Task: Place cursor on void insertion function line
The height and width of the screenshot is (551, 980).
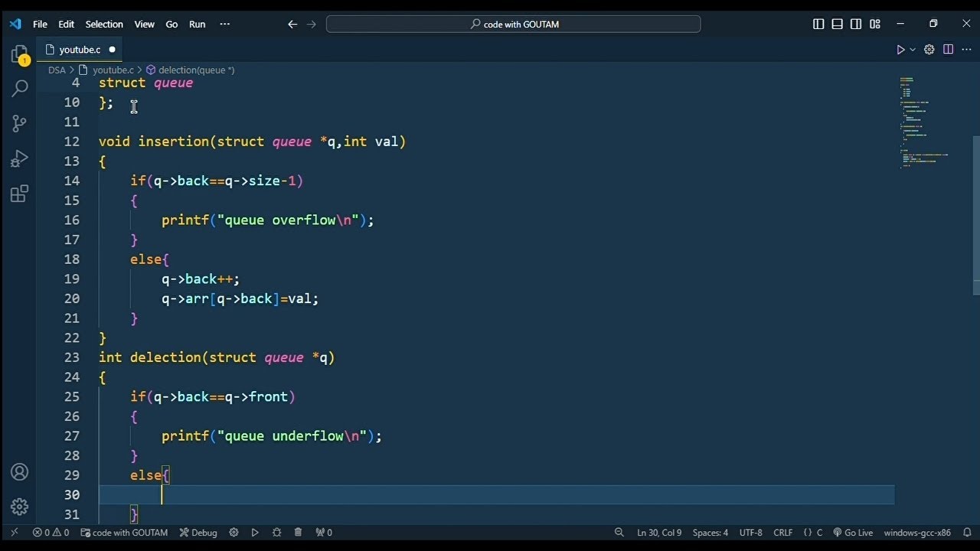Action: (x=252, y=142)
